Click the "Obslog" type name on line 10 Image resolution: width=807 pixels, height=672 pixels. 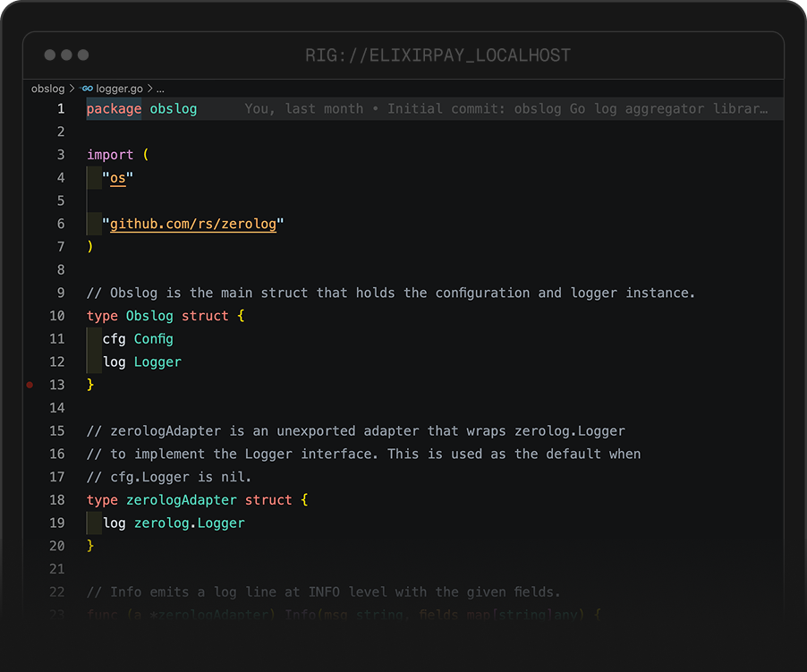tap(149, 316)
